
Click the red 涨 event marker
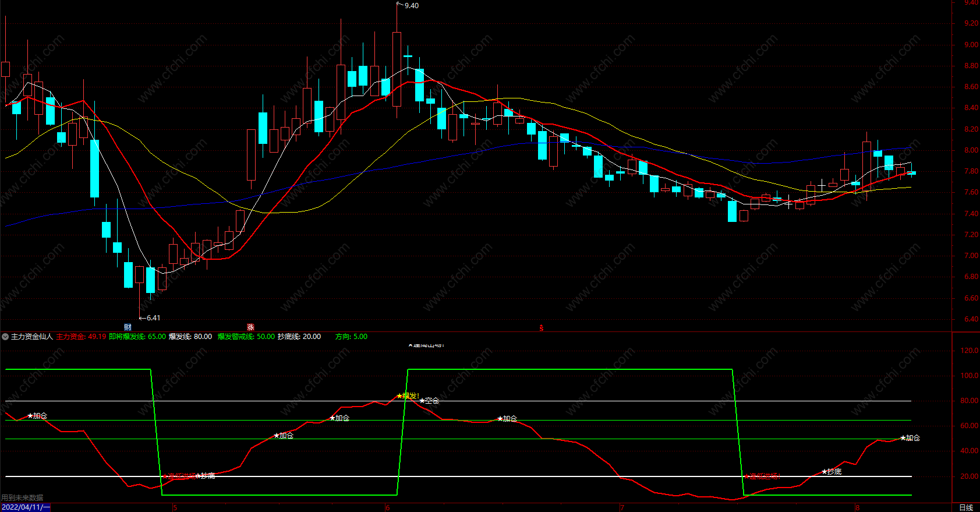(x=250, y=327)
